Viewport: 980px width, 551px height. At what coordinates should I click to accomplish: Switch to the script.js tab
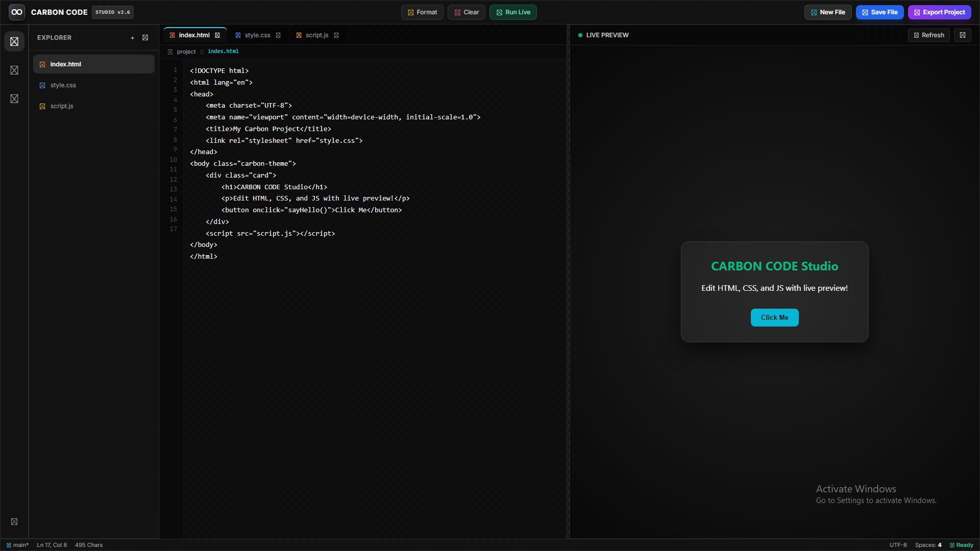[317, 35]
